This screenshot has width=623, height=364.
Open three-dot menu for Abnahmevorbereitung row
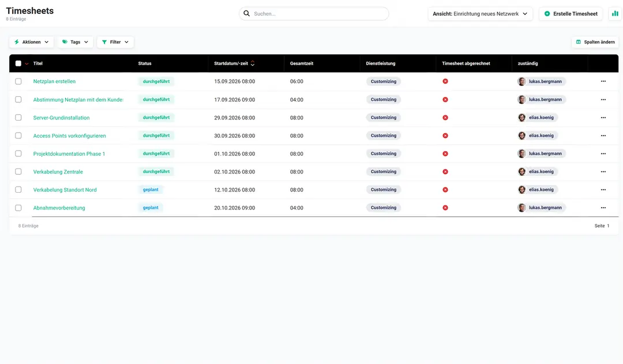pos(603,208)
